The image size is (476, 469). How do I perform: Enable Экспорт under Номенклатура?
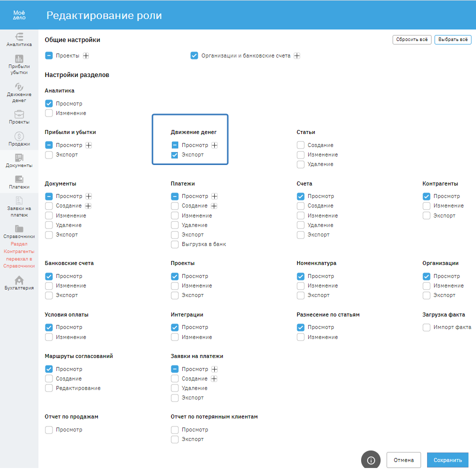tap(301, 295)
